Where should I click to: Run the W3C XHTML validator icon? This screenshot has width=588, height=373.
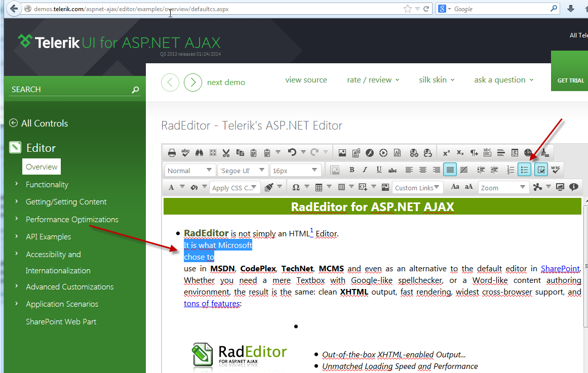(556, 170)
